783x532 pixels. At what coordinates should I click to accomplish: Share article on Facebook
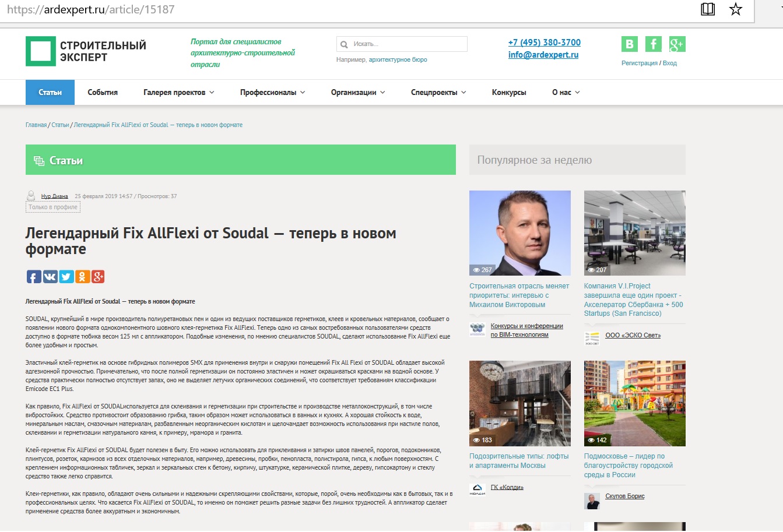pos(34,277)
